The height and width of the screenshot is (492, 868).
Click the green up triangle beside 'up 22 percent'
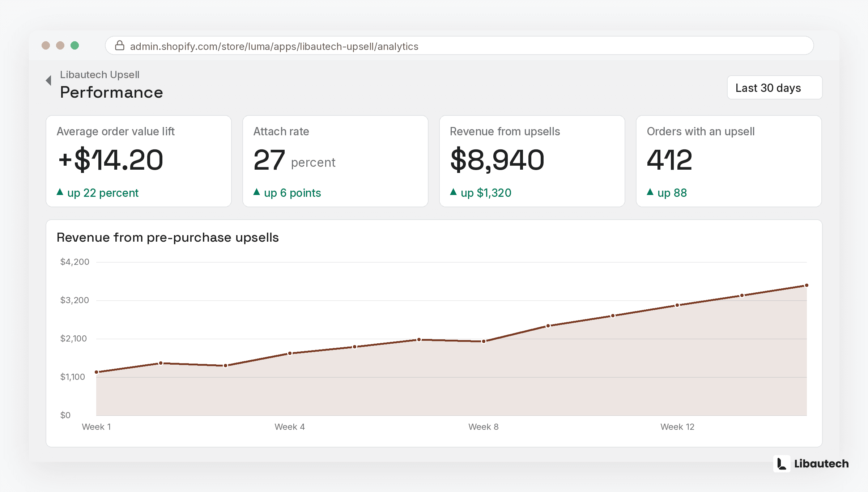[60, 192]
